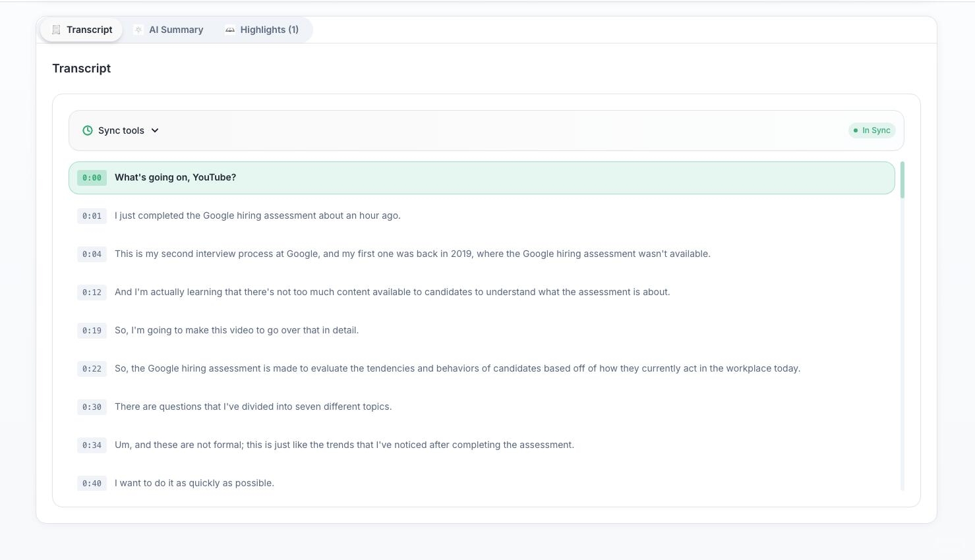Select line "This is my second interview process"
The image size is (975, 560).
click(482, 254)
